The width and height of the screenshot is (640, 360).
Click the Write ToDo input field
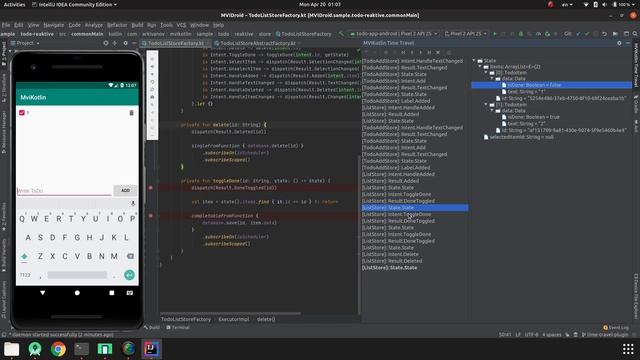point(64,191)
